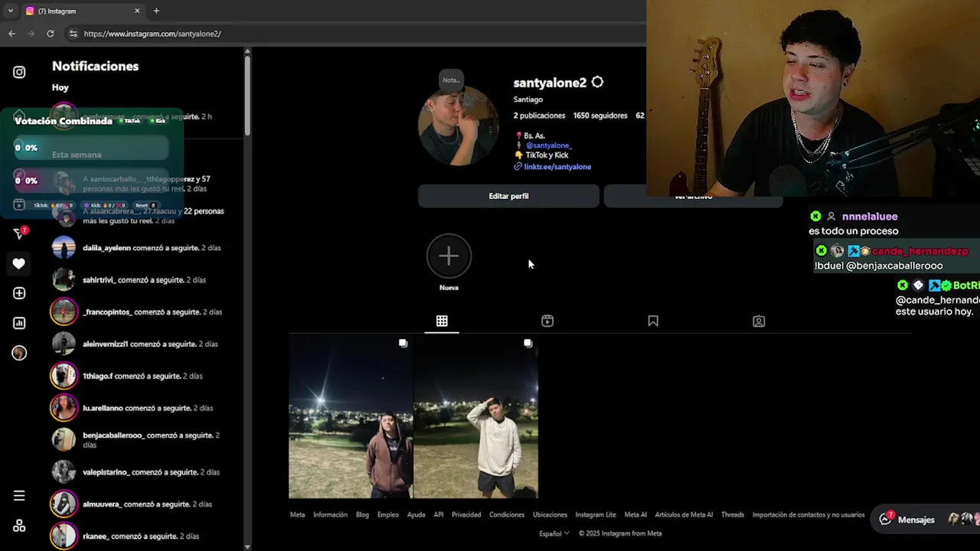This screenshot has height=551, width=980.
Task: Click _francopintos_ story-ring avatar
Action: pos(64,312)
